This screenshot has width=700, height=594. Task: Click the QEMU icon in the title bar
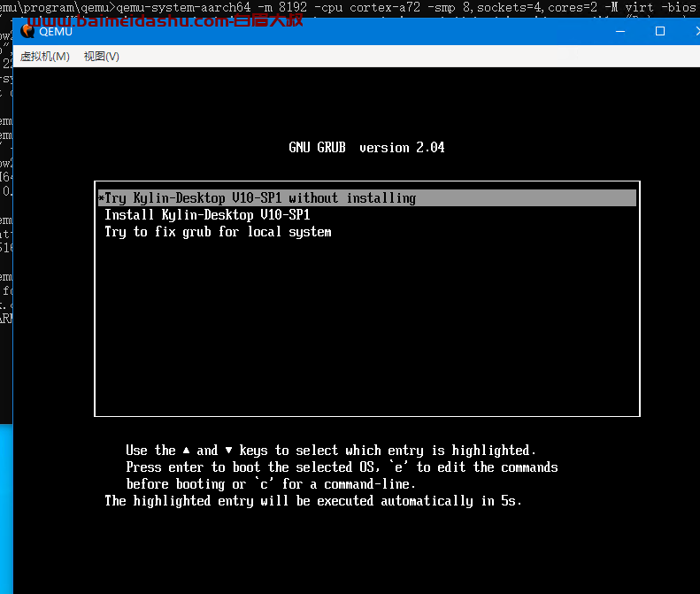(x=27, y=32)
